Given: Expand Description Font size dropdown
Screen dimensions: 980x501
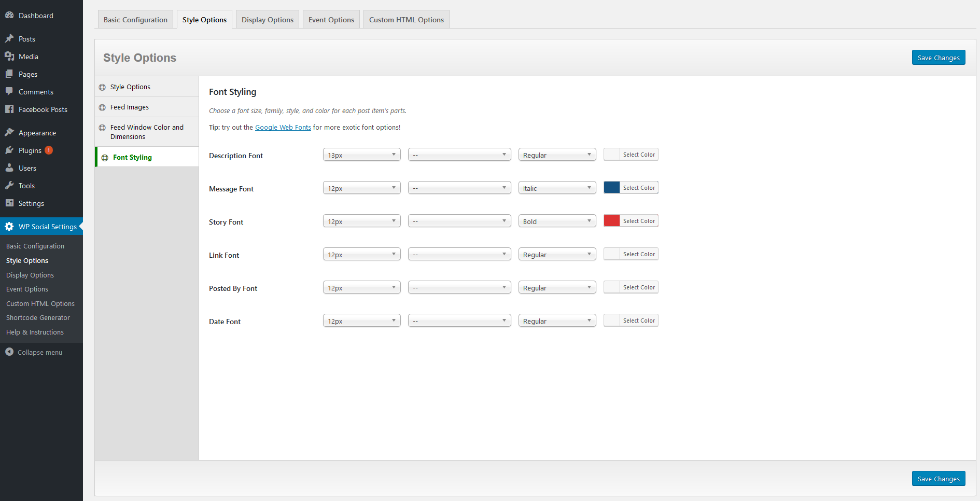Looking at the screenshot, I should [361, 155].
